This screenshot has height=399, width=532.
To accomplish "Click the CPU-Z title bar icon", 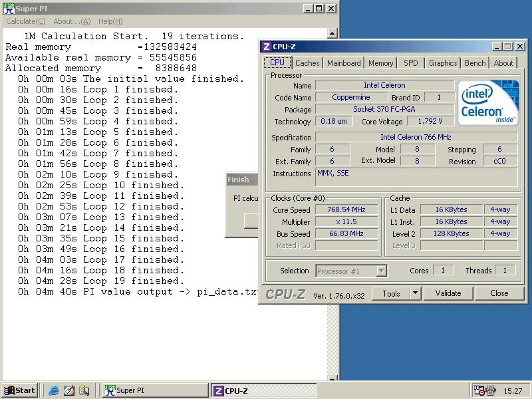I will pos(267,47).
